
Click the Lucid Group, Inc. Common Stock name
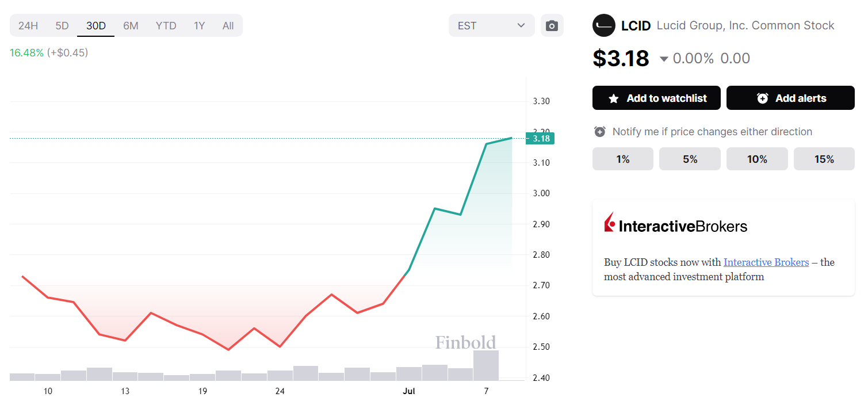pos(745,25)
